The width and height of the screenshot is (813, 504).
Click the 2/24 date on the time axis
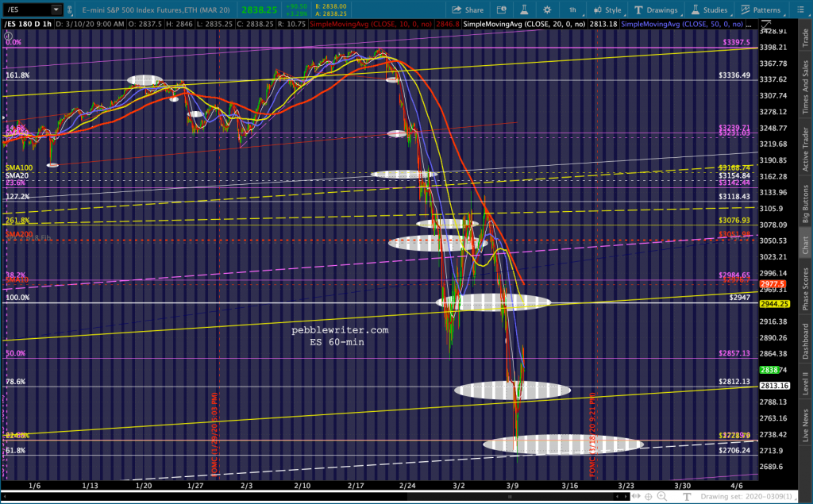click(x=407, y=486)
